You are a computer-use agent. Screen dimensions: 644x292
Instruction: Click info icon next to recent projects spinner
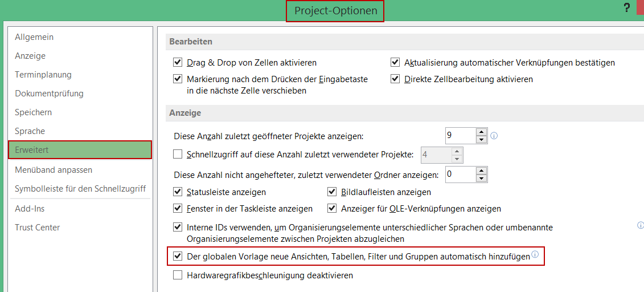(x=494, y=136)
